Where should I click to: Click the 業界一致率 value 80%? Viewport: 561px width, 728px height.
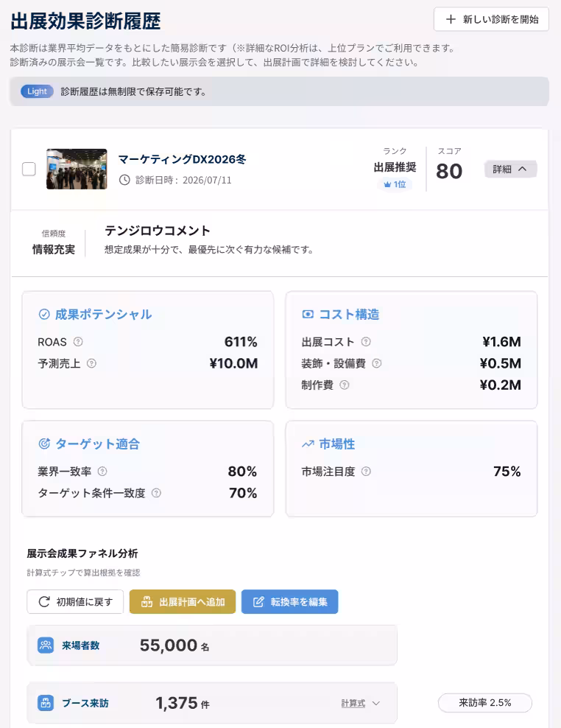[242, 472]
